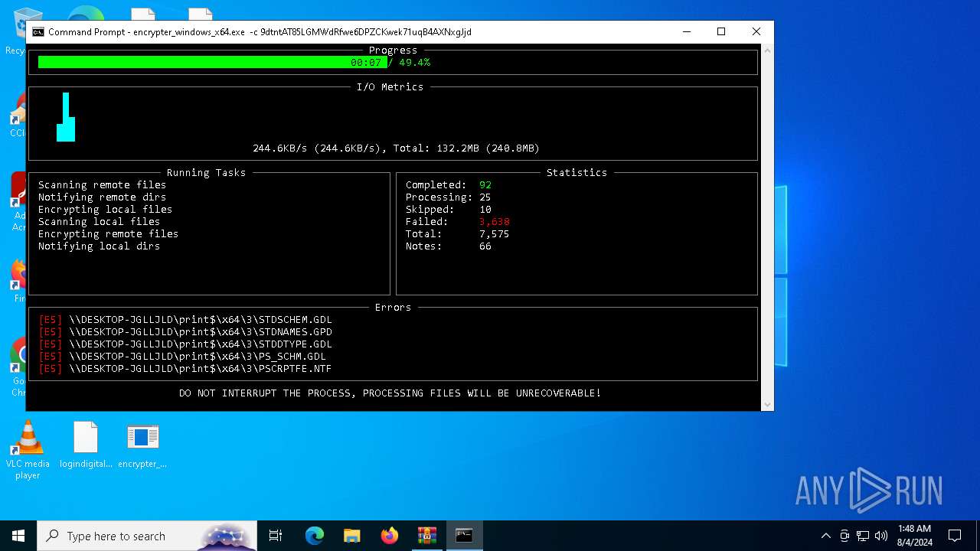Click the DO NOT INTERRUPT warning text
This screenshot has height=551, width=980.
click(x=390, y=393)
